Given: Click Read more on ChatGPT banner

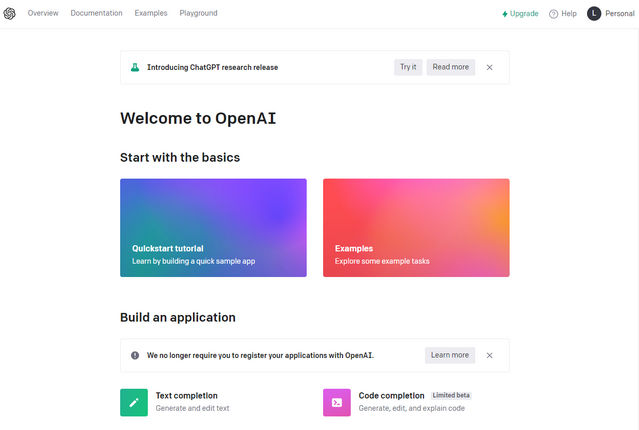Looking at the screenshot, I should tap(451, 67).
